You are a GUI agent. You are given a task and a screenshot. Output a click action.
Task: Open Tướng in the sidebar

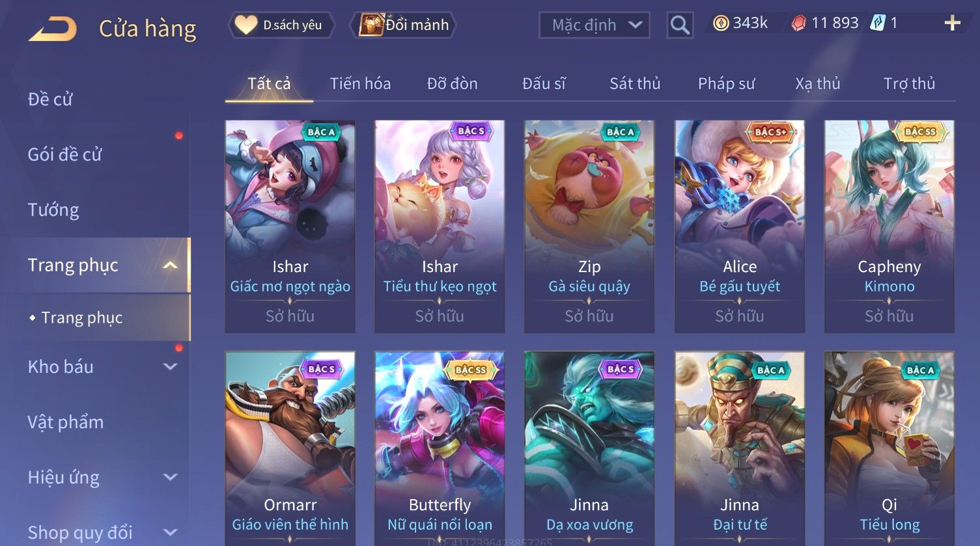[53, 210]
